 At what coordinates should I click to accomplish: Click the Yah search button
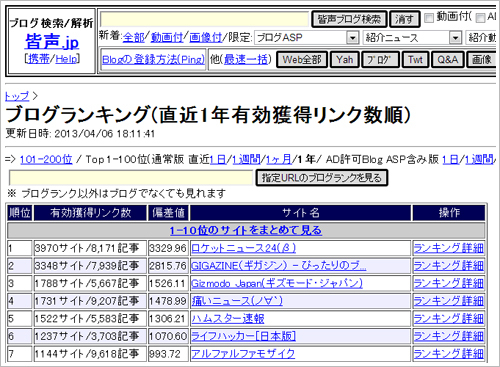tap(345, 60)
